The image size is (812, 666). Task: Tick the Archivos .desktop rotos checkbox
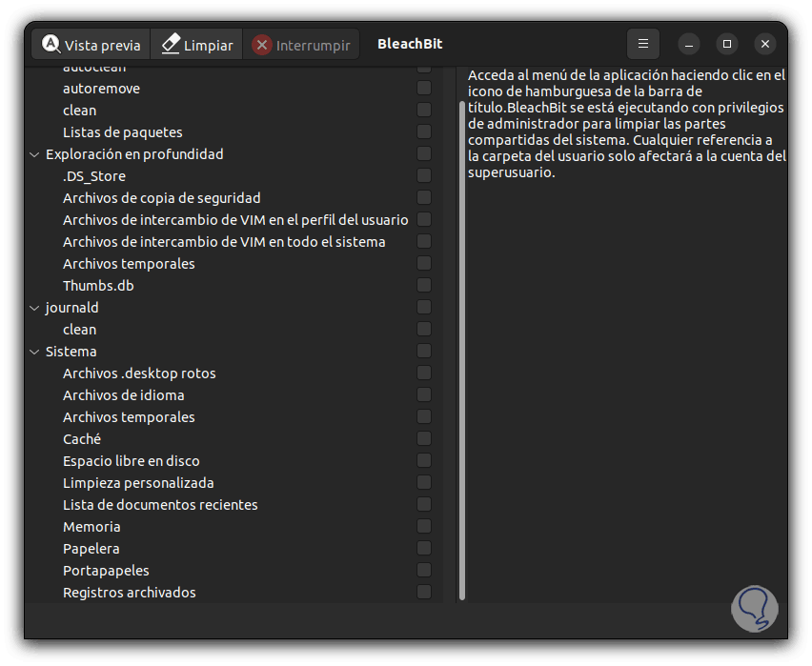(x=424, y=373)
